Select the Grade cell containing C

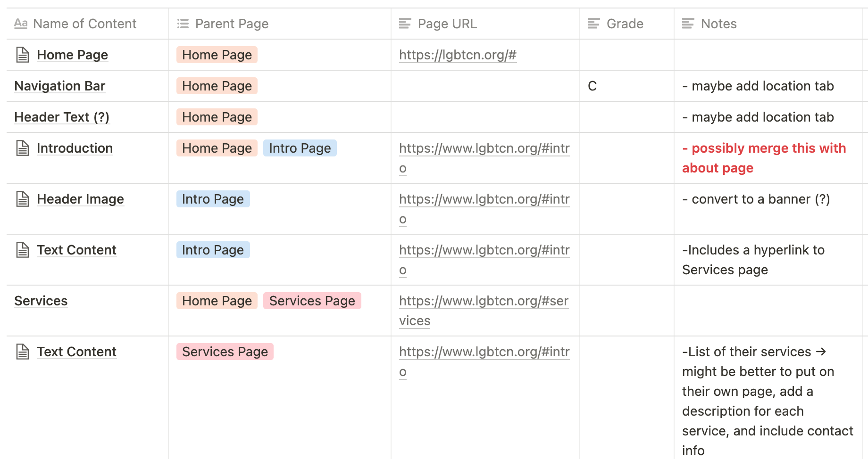pos(627,86)
